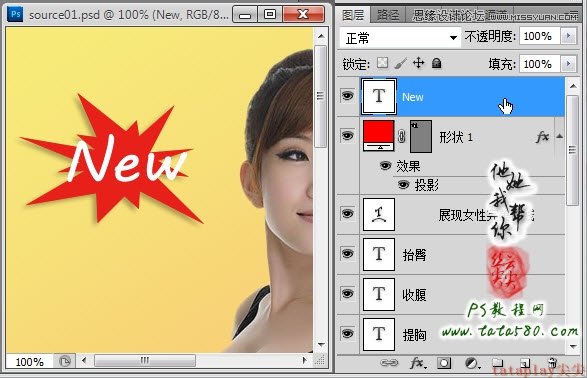This screenshot has width=587, height=378.
Task: Click the link layers chain icon
Action: coord(389,363)
